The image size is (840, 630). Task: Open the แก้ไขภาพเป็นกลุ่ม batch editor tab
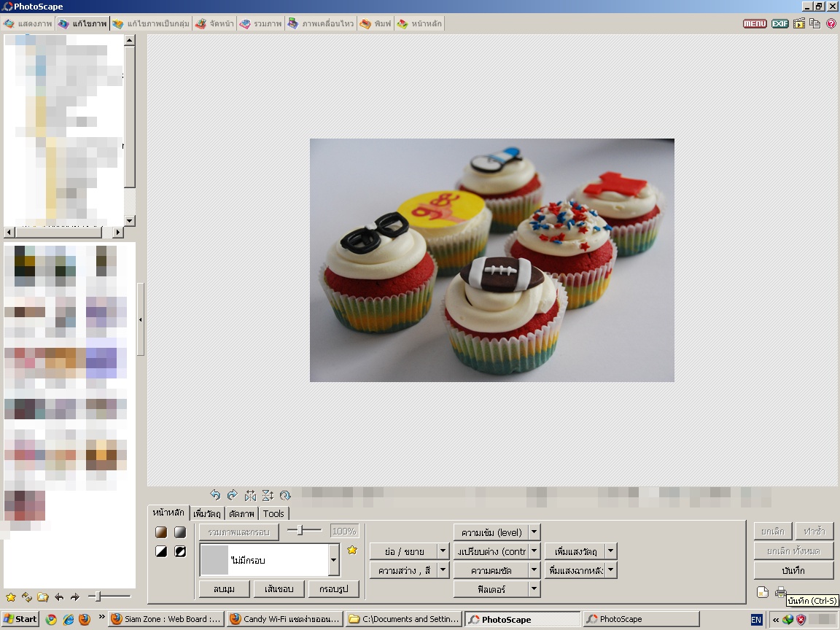coord(150,23)
